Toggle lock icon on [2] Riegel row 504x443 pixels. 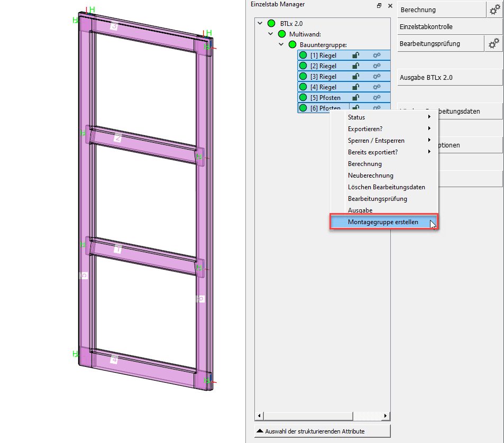tap(355, 66)
